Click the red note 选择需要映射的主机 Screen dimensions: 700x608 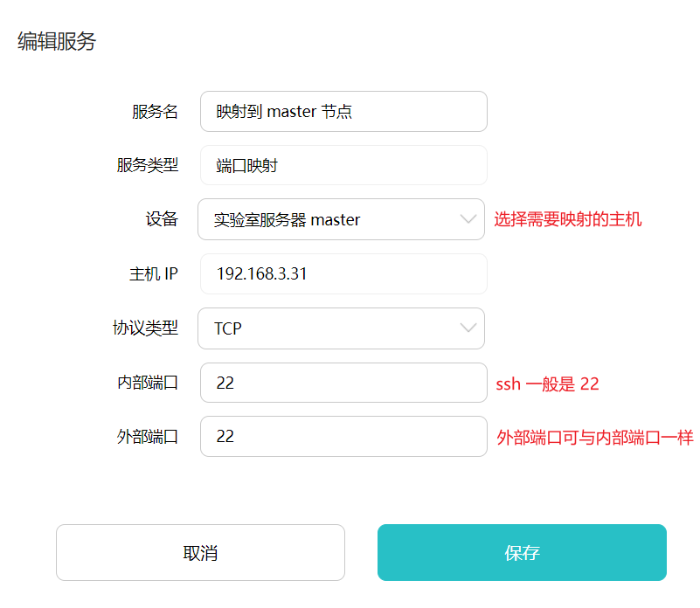click(570, 219)
